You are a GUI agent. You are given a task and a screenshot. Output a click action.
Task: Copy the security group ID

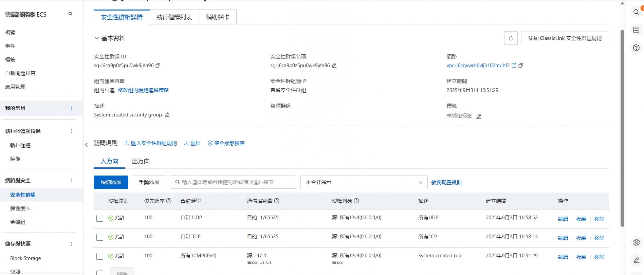point(158,66)
